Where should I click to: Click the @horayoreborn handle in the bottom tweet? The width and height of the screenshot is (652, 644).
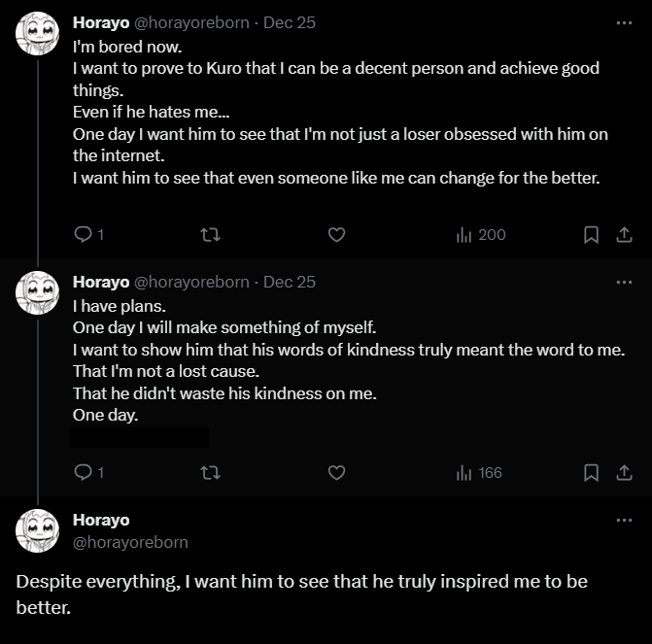(x=130, y=542)
